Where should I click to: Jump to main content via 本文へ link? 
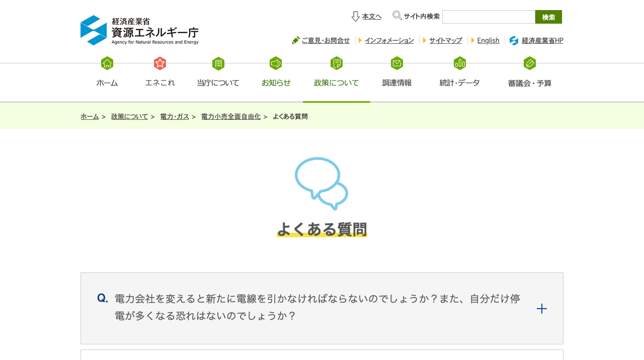pos(372,17)
